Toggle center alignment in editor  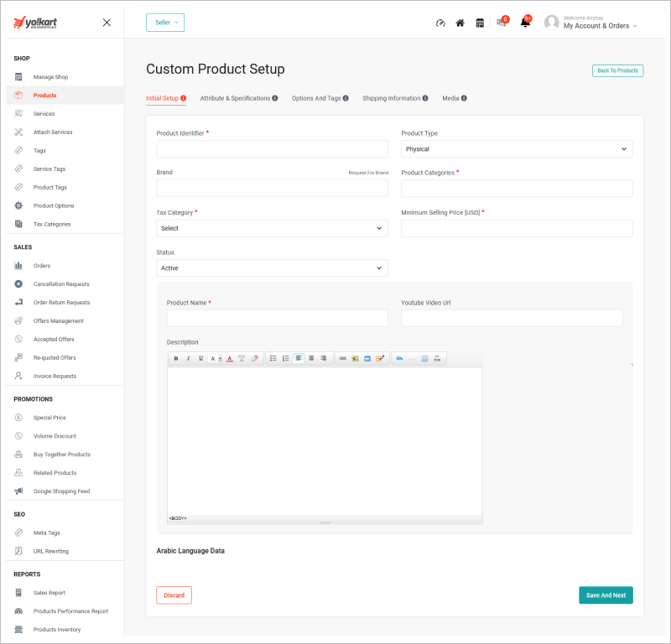[311, 358]
